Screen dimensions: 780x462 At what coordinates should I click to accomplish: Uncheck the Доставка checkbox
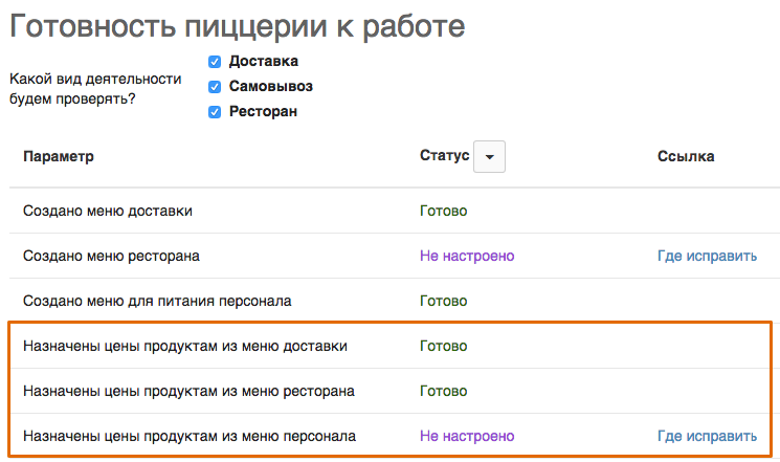click(214, 62)
